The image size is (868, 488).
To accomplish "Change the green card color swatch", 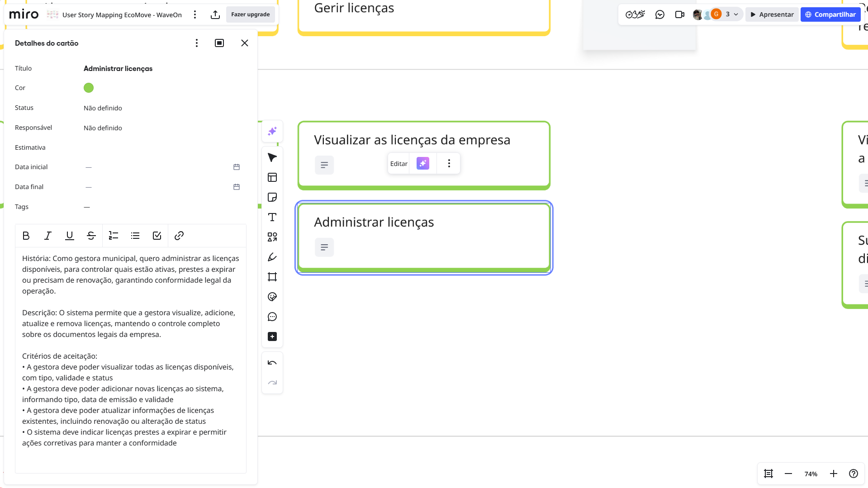I will (x=89, y=88).
